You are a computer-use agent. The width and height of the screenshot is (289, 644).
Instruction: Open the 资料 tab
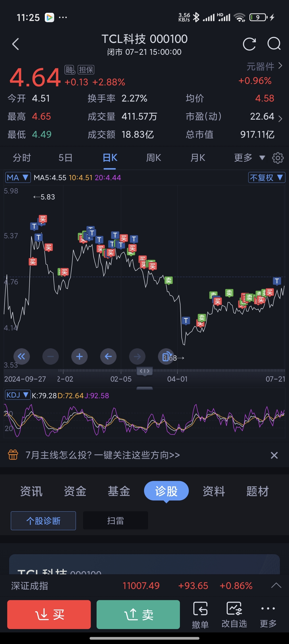214,491
